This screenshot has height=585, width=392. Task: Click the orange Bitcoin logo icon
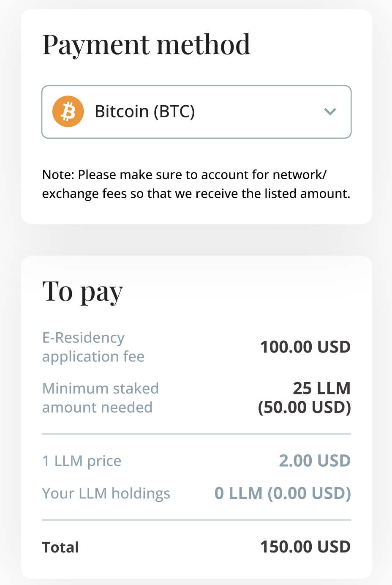pyautogui.click(x=68, y=112)
